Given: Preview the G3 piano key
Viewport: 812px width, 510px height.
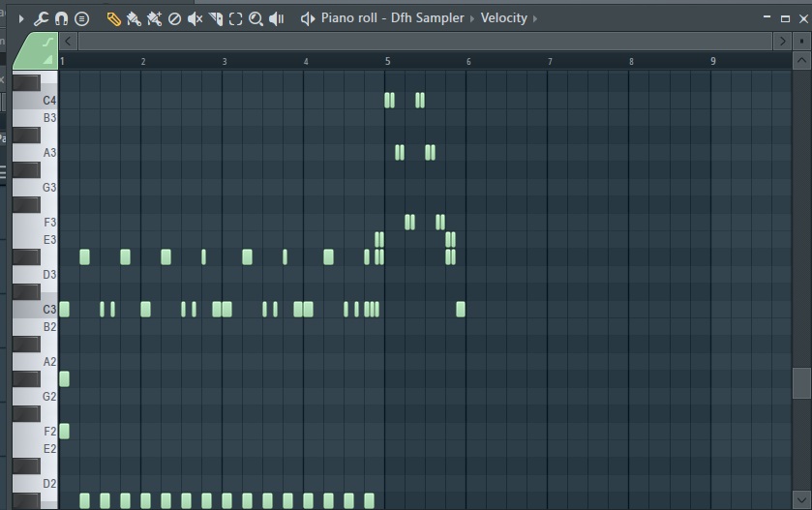Looking at the screenshot, I should [x=35, y=188].
